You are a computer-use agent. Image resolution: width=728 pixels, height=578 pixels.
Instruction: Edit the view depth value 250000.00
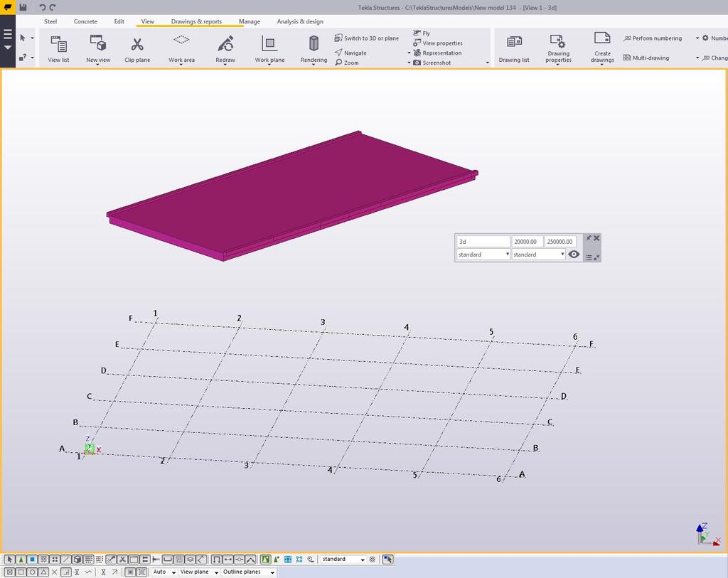pyautogui.click(x=560, y=242)
